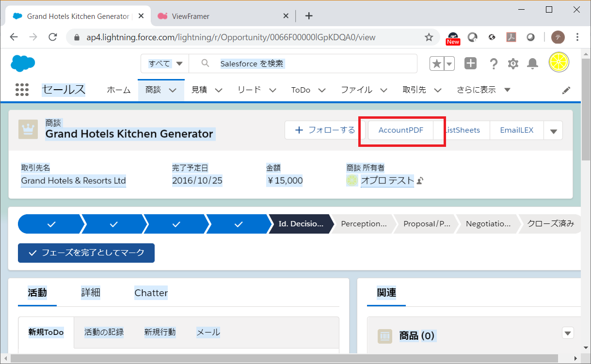The width and height of the screenshot is (591, 364).
Task: Click the global actions plus icon
Action: 470,63
